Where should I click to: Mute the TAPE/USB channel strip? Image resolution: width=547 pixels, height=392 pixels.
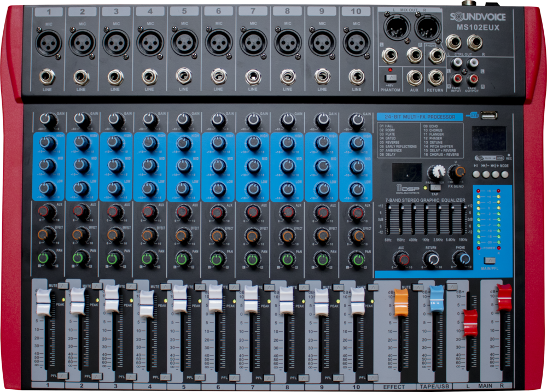(452, 287)
